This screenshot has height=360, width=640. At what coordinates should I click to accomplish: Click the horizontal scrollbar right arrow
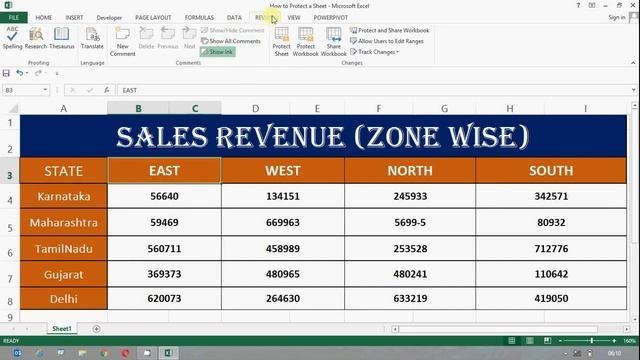(627, 329)
